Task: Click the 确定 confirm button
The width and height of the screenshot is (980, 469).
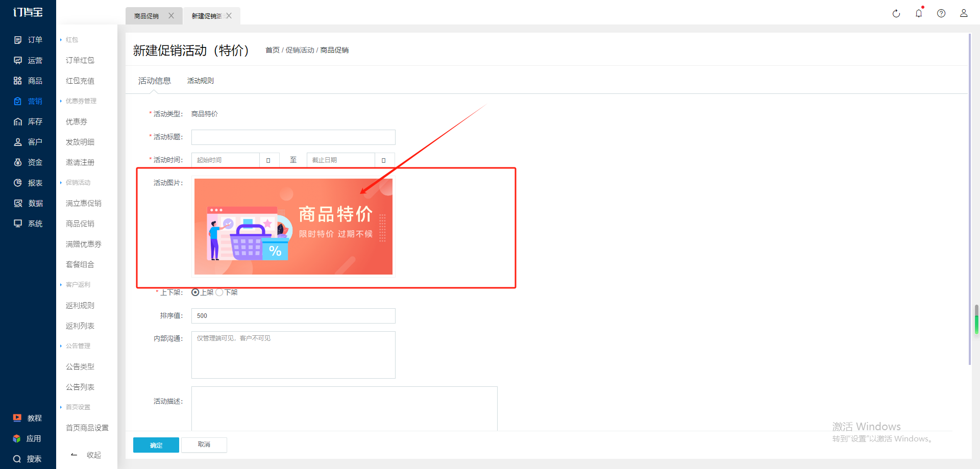Action: click(156, 445)
